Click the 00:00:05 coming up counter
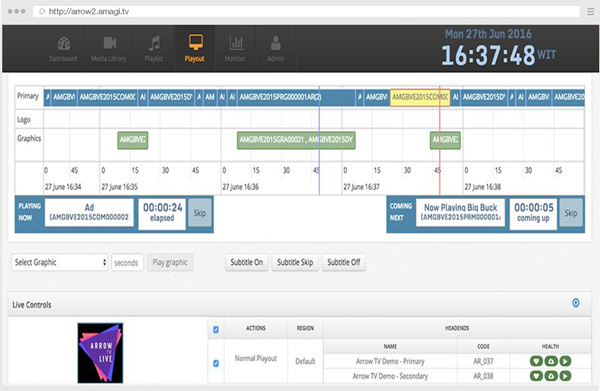 [533, 213]
